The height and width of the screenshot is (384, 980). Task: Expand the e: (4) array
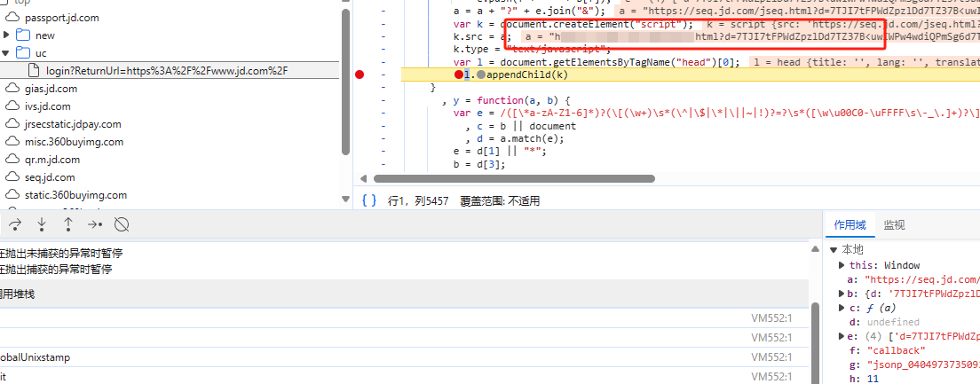coord(842,336)
